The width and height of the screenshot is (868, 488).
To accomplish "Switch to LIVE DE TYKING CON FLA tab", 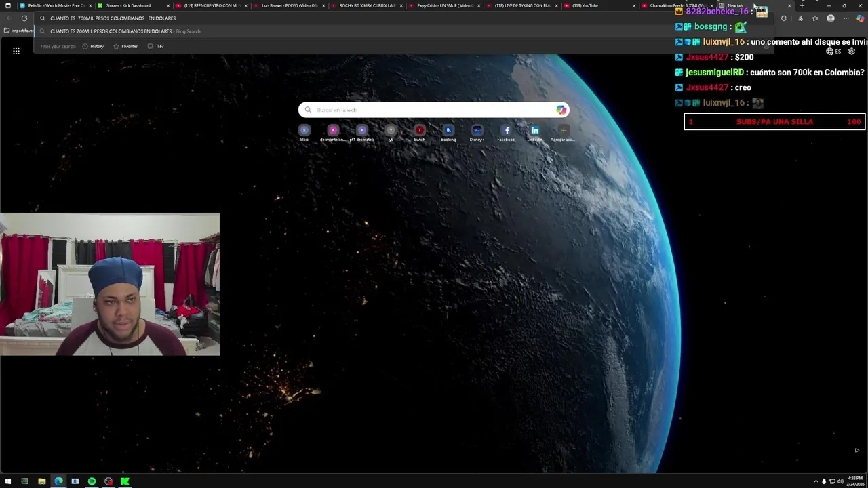I will coord(522,5).
